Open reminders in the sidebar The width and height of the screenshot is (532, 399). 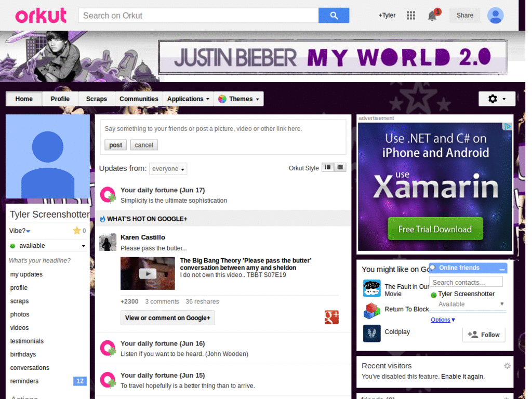[x=24, y=381]
